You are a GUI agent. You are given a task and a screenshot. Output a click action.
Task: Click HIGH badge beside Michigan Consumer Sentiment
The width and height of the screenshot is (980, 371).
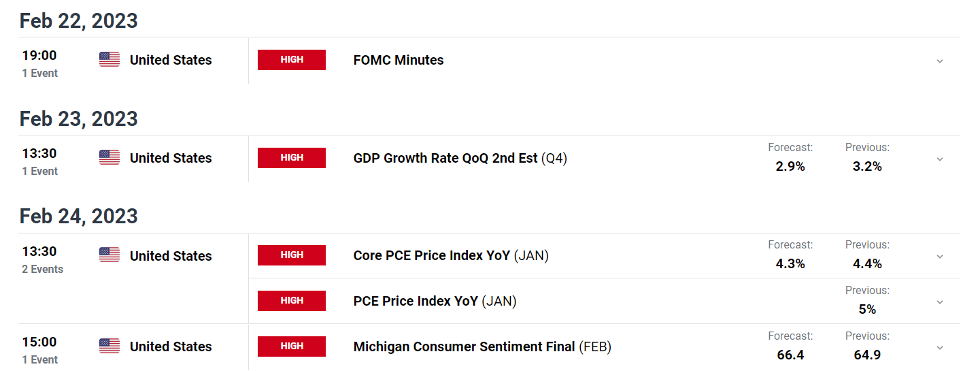[292, 346]
